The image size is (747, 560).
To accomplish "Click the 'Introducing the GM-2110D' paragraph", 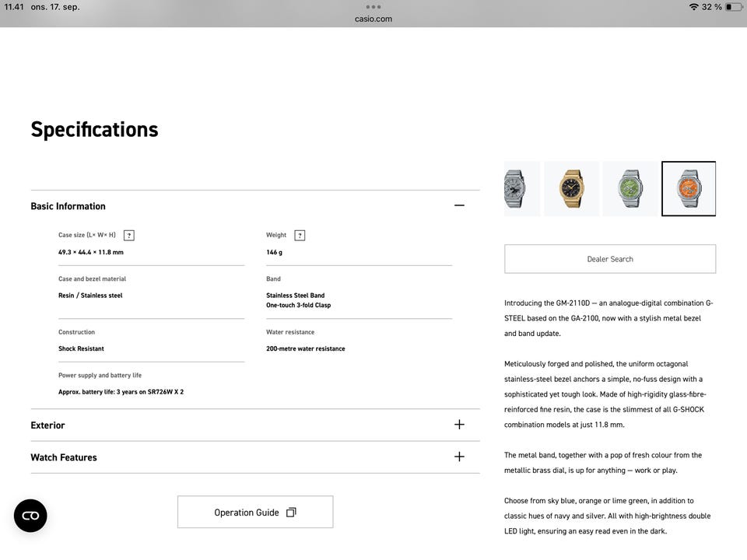I will point(608,318).
